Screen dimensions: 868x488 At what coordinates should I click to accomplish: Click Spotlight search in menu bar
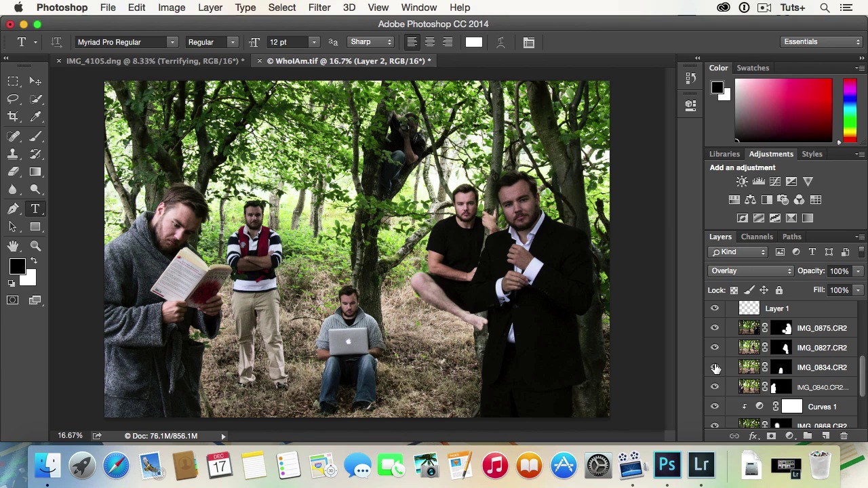825,7
